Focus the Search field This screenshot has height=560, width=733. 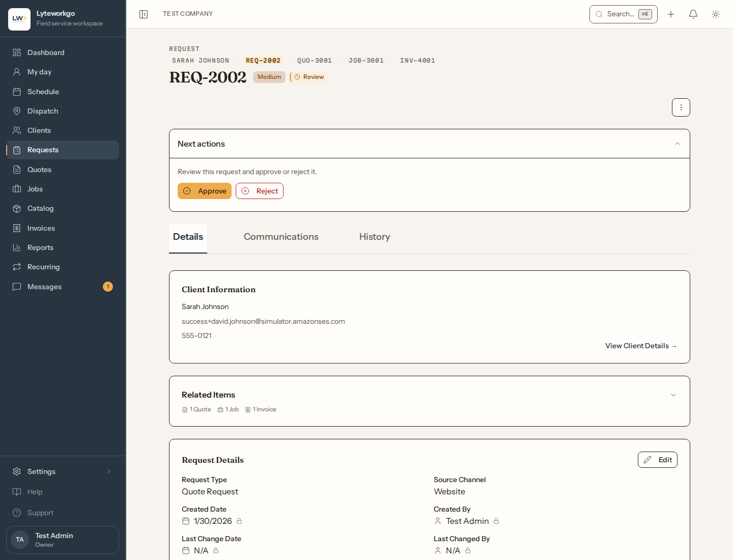coord(624,14)
